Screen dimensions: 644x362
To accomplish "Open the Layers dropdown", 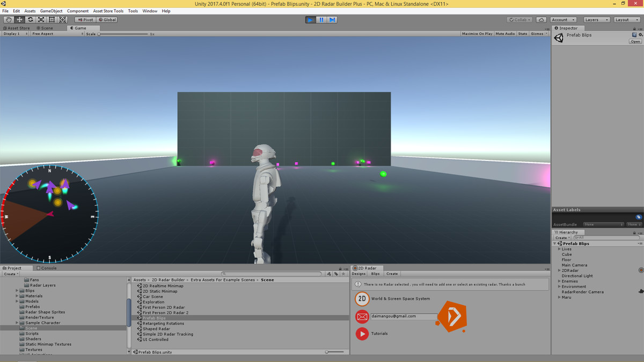I will [596, 19].
